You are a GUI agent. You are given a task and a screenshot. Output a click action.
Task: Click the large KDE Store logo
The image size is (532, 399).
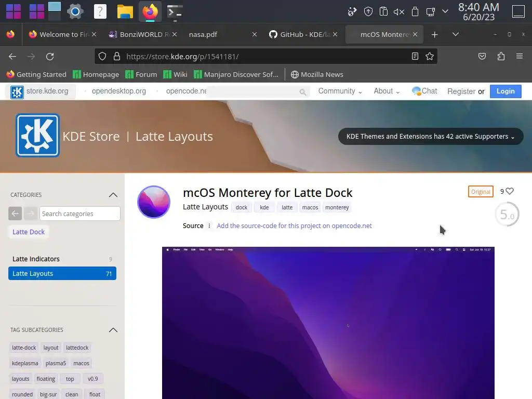coord(37,136)
